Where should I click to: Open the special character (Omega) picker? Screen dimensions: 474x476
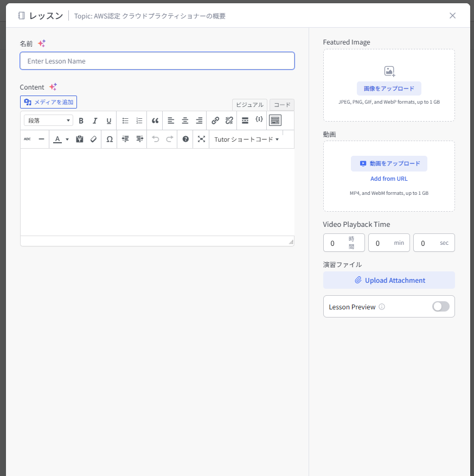[110, 139]
